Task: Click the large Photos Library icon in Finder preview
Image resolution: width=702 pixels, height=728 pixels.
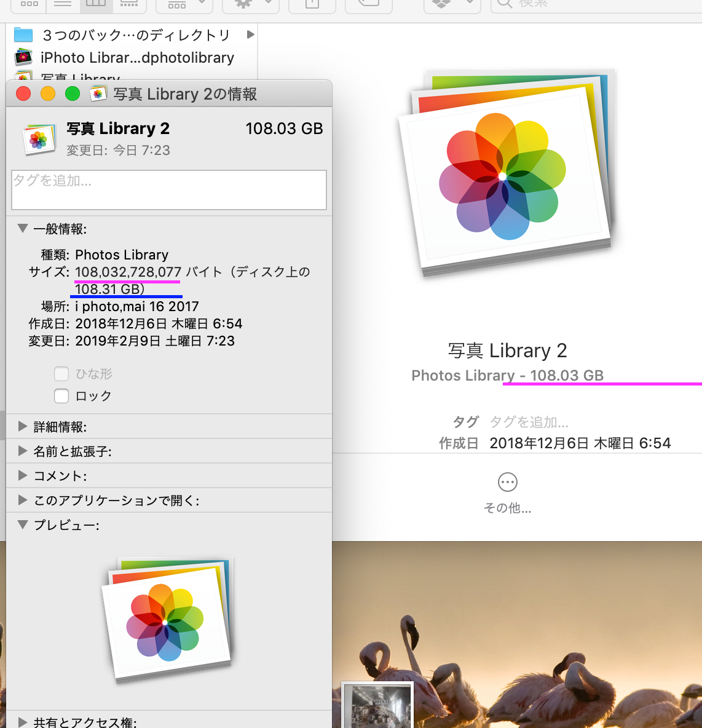Action: (x=508, y=173)
